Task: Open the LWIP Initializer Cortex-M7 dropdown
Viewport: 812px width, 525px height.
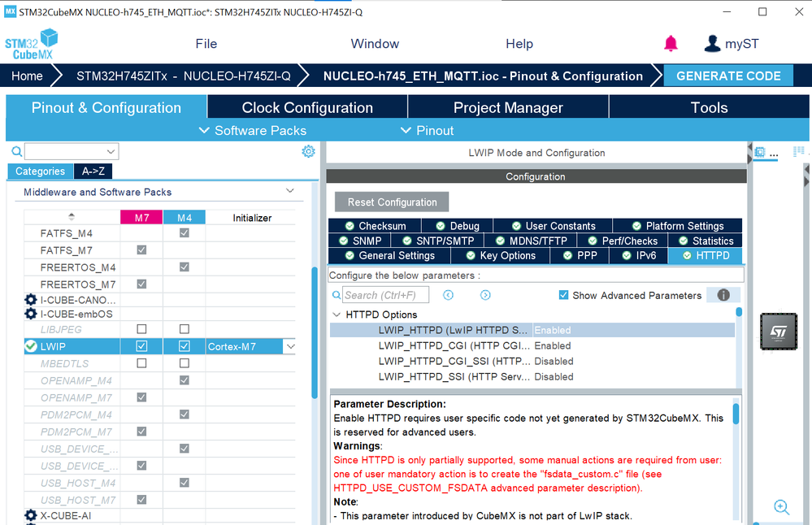Action: coord(290,346)
